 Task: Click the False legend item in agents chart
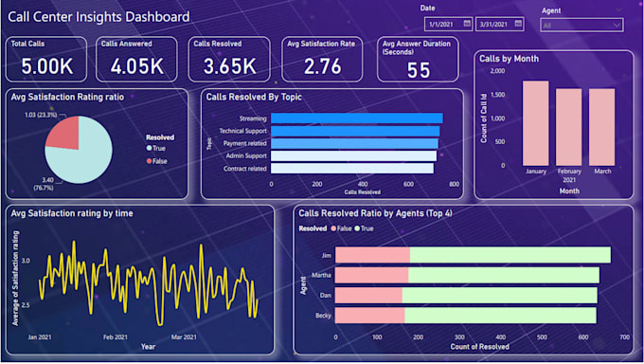coord(341,228)
